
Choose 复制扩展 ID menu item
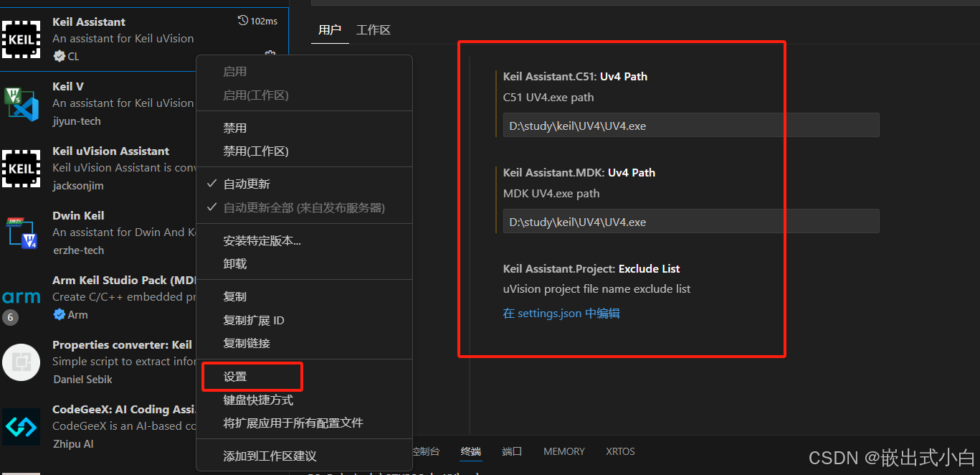(304, 320)
